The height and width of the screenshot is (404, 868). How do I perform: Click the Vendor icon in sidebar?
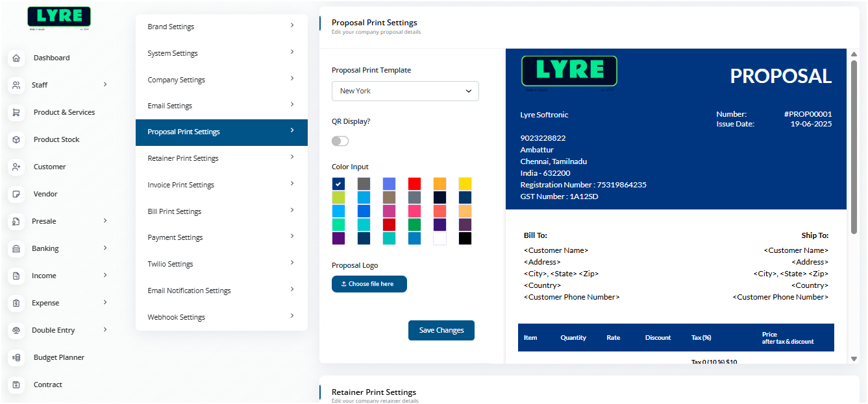(x=16, y=194)
